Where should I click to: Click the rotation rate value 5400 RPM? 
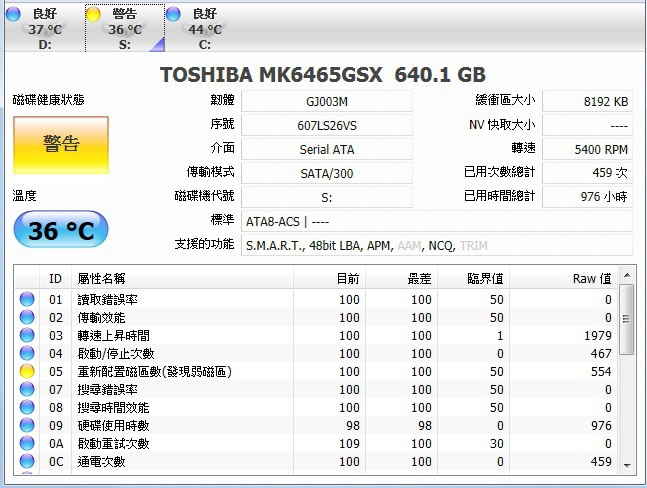(x=587, y=149)
